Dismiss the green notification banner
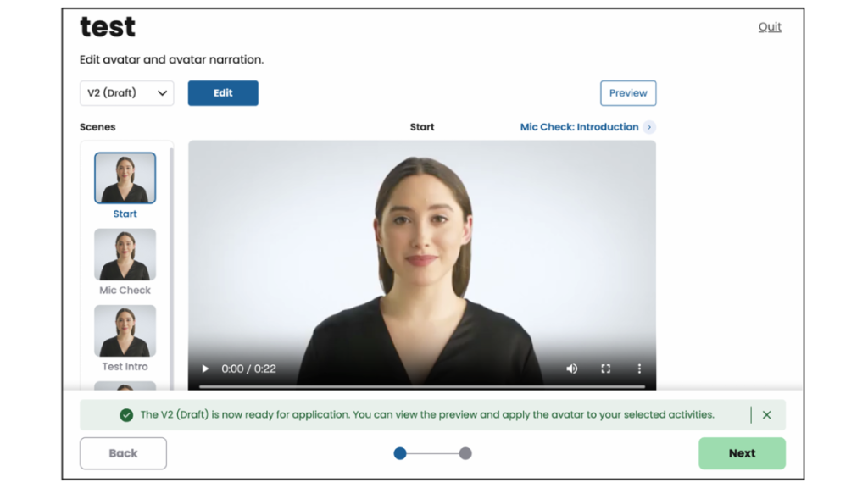This screenshot has height=488, width=868. point(766,415)
